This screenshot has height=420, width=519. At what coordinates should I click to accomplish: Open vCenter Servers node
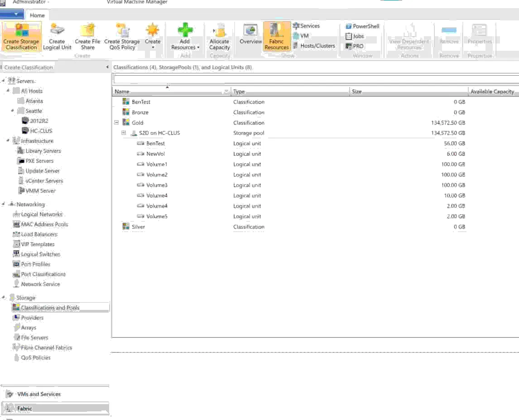point(40,180)
